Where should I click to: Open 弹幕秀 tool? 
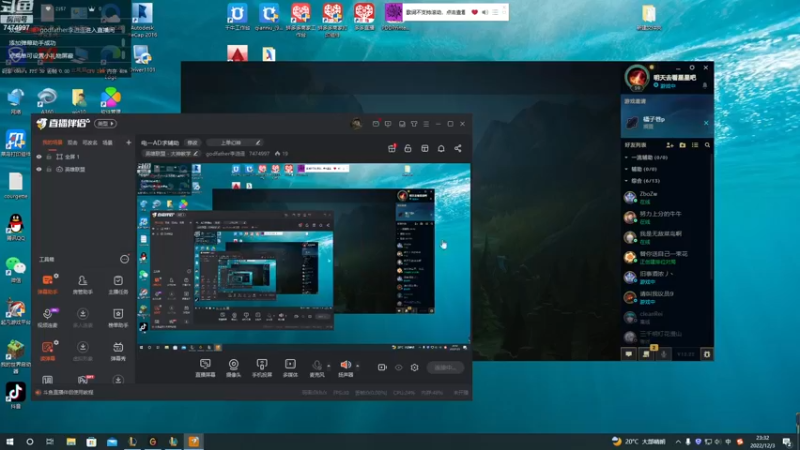coord(118,351)
